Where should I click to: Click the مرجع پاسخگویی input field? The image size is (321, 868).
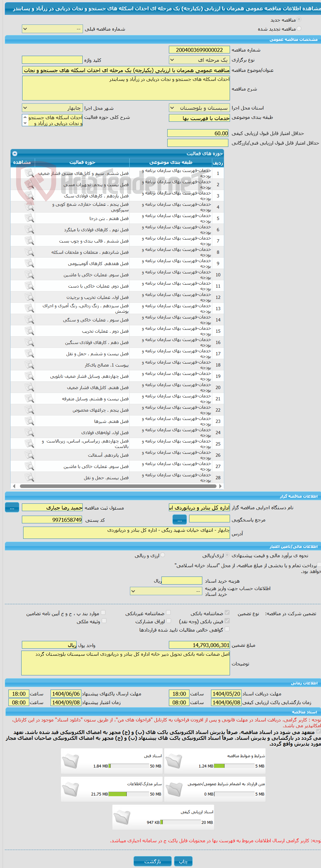(x=209, y=519)
